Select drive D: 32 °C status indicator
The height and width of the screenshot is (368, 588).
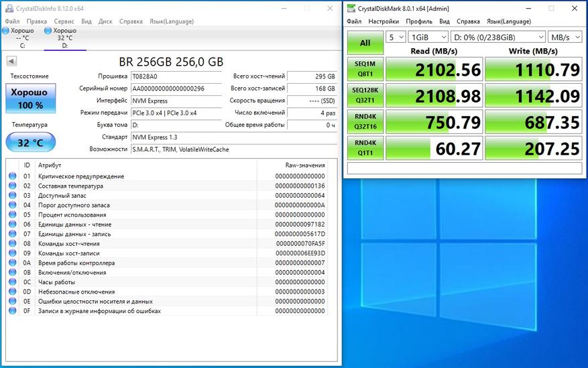click(x=64, y=38)
